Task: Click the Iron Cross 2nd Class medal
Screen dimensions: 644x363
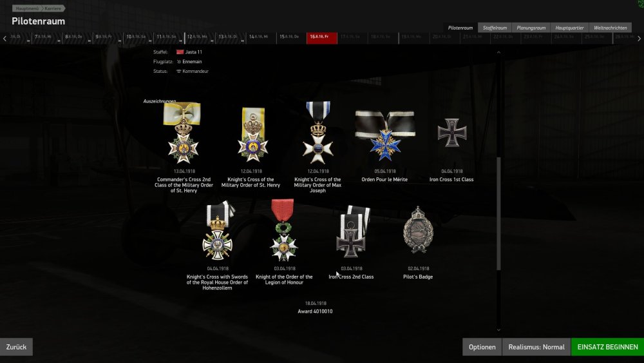Action: [x=352, y=232]
